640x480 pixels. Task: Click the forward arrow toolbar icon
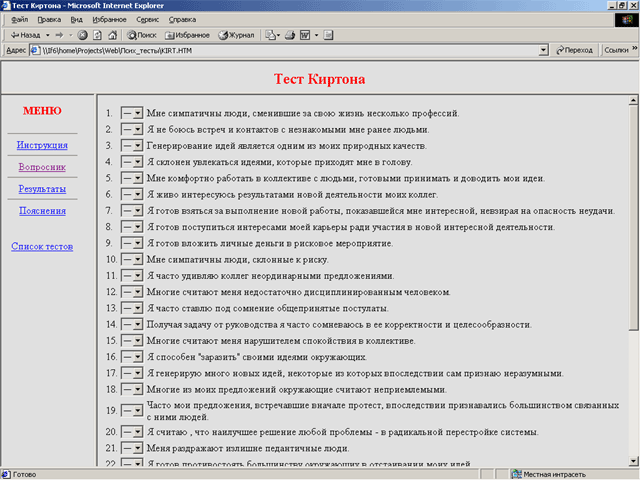(60, 35)
